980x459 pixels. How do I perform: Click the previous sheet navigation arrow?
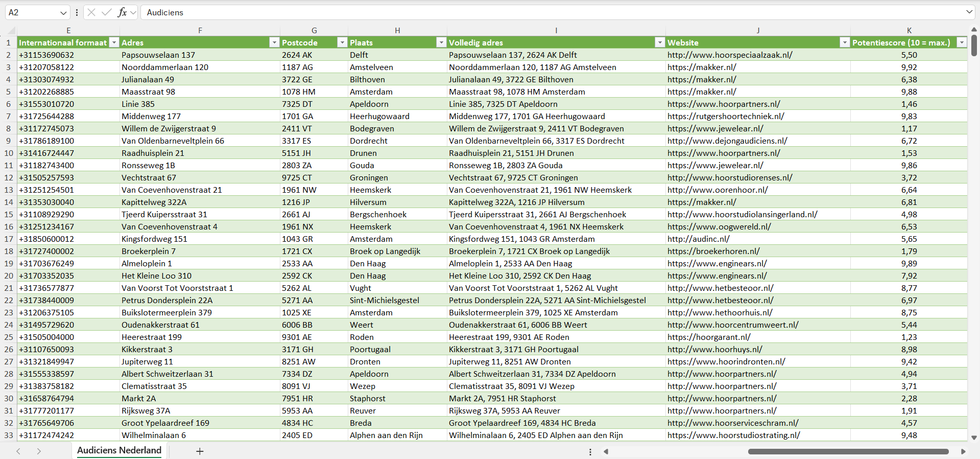coord(18,451)
